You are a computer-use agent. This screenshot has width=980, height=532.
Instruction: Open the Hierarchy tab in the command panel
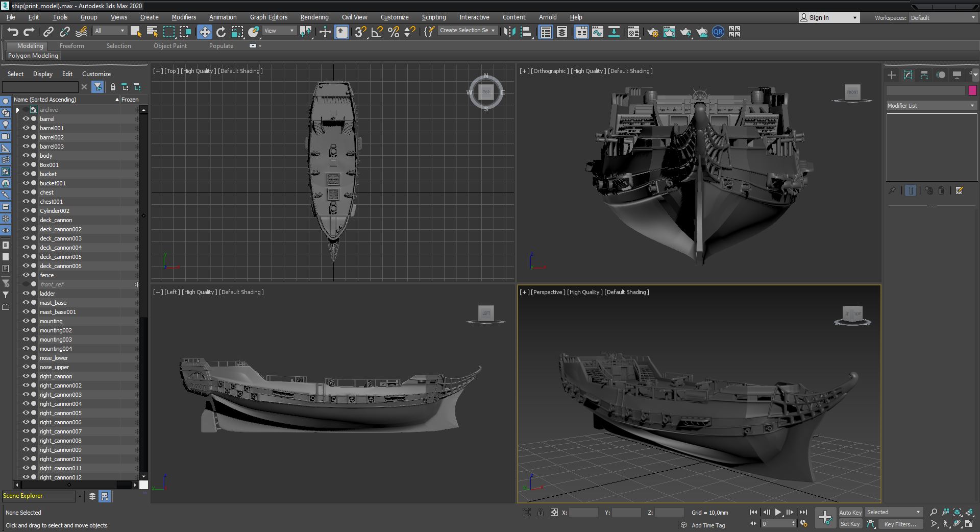click(x=924, y=75)
